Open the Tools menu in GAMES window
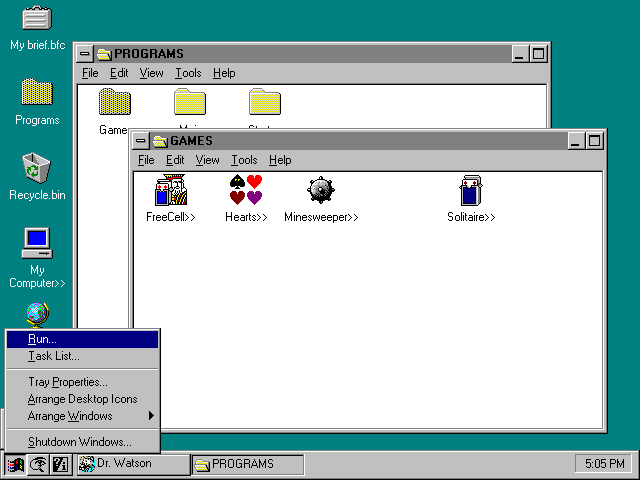The image size is (640, 480). [x=244, y=160]
